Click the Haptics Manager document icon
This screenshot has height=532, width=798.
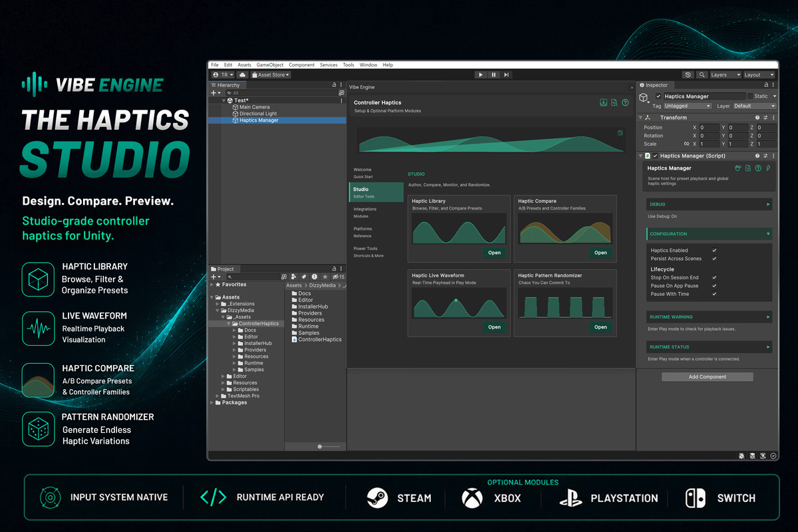click(x=748, y=168)
